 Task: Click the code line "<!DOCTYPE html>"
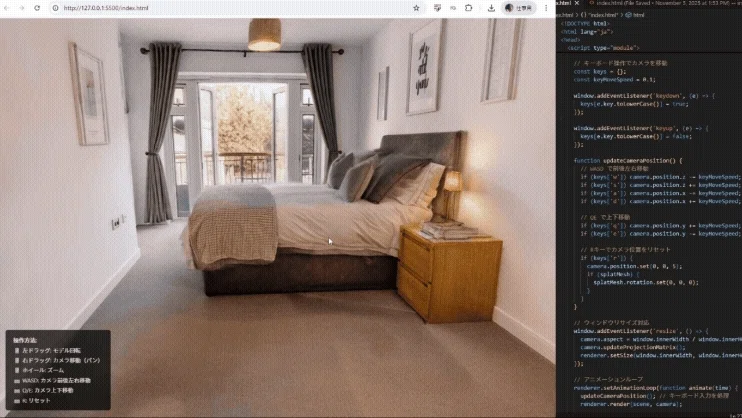585,24
